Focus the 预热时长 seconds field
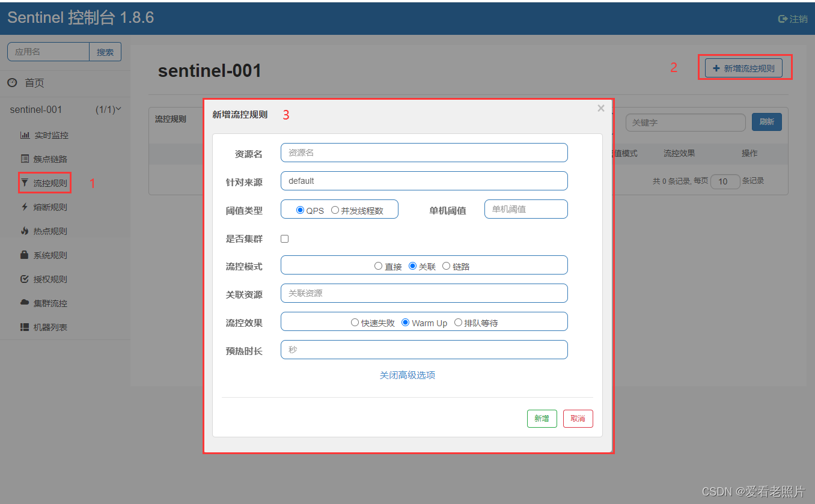 (x=424, y=350)
